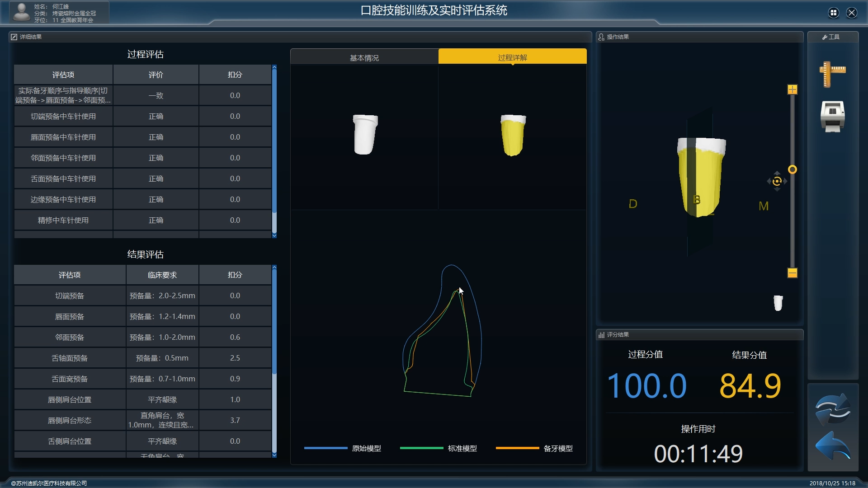
Task: Click the white original tooth model preview
Action: click(365, 135)
